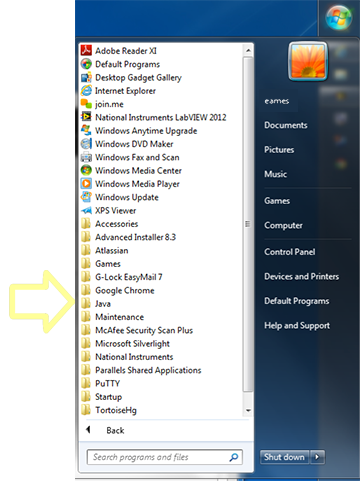Open Devices and Printers

click(302, 277)
